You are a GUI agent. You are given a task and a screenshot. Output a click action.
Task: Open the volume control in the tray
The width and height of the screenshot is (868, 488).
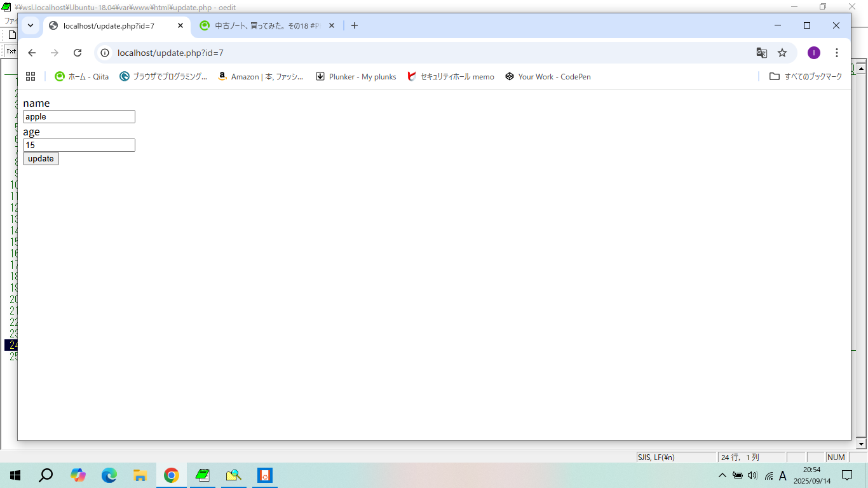coord(753,475)
